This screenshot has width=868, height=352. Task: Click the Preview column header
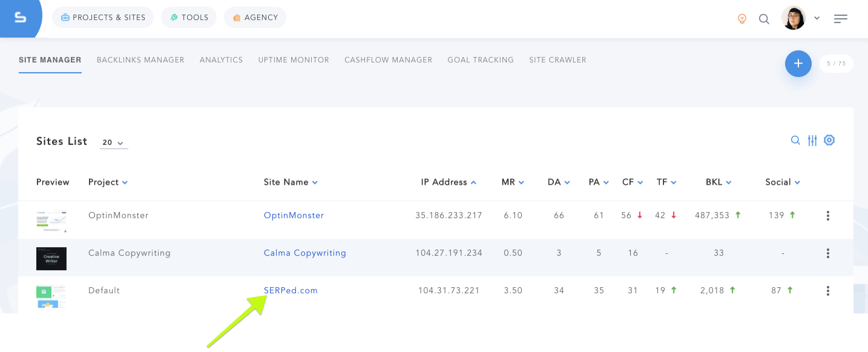pos(53,182)
